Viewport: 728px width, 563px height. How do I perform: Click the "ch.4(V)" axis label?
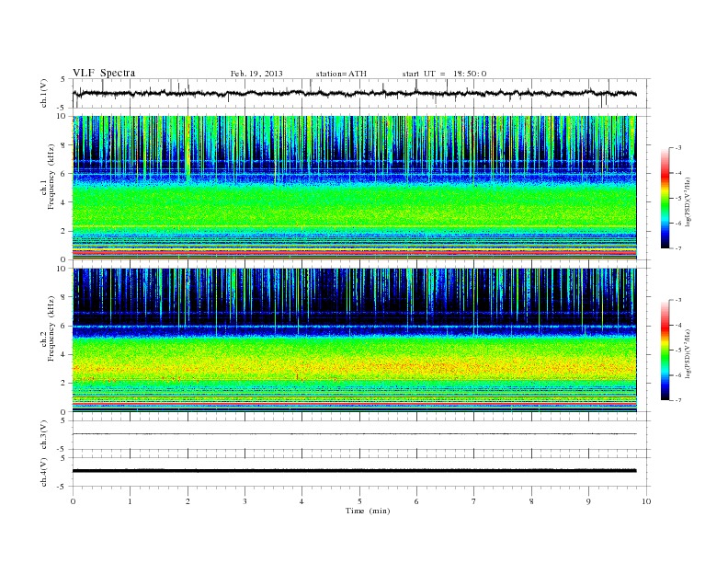pyautogui.click(x=44, y=472)
